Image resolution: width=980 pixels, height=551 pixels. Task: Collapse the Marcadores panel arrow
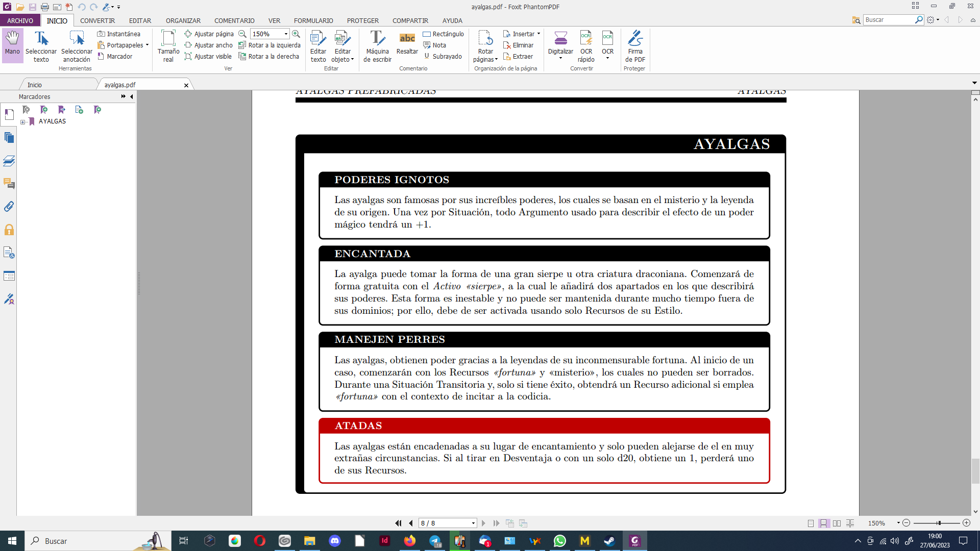(x=132, y=96)
